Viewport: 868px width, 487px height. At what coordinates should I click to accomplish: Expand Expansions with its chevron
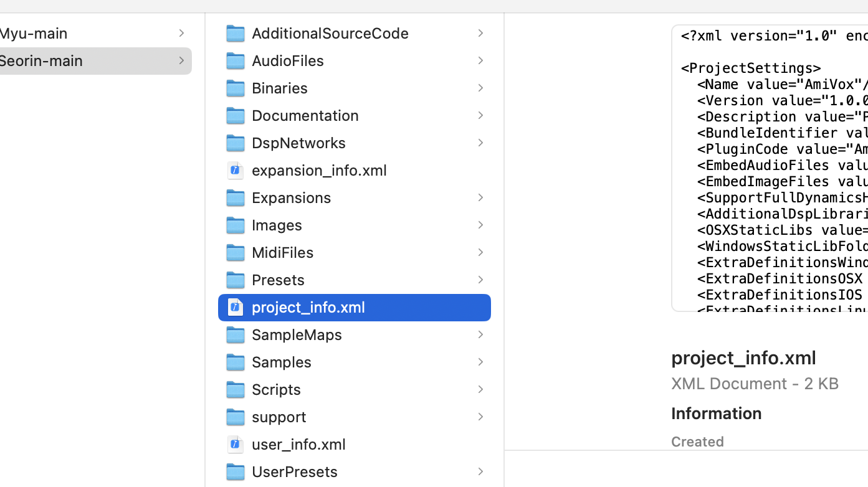pyautogui.click(x=480, y=197)
